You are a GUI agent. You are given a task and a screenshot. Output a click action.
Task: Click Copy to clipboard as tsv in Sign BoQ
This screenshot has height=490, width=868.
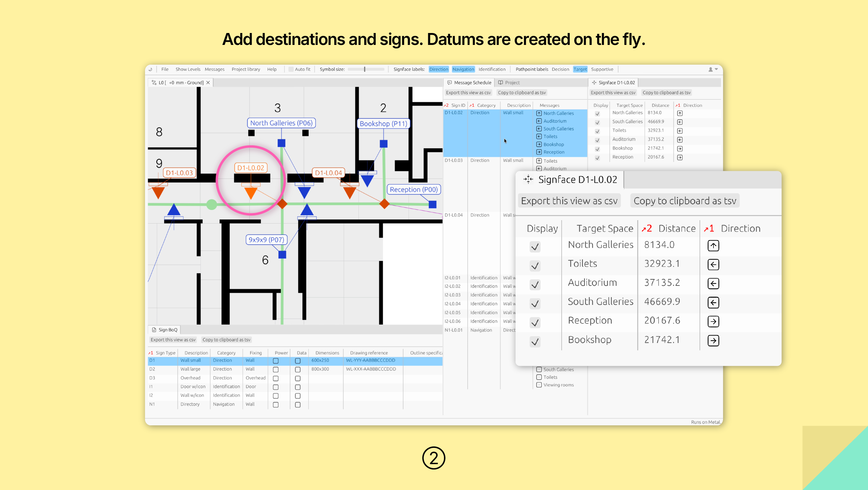pos(226,339)
